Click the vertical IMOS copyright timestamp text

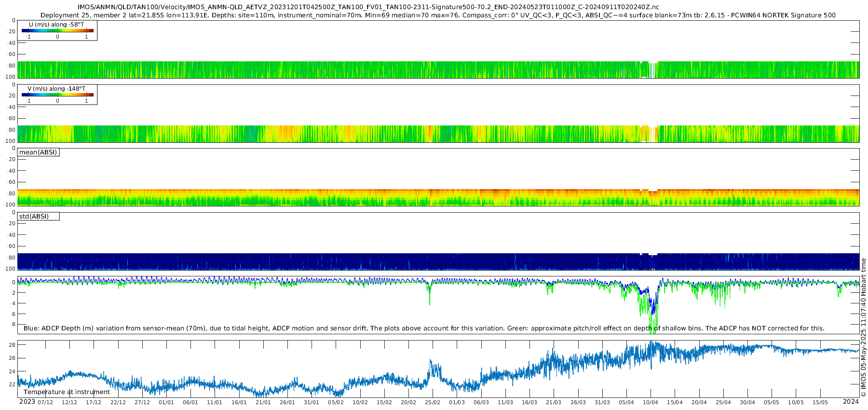pyautogui.click(x=863, y=328)
